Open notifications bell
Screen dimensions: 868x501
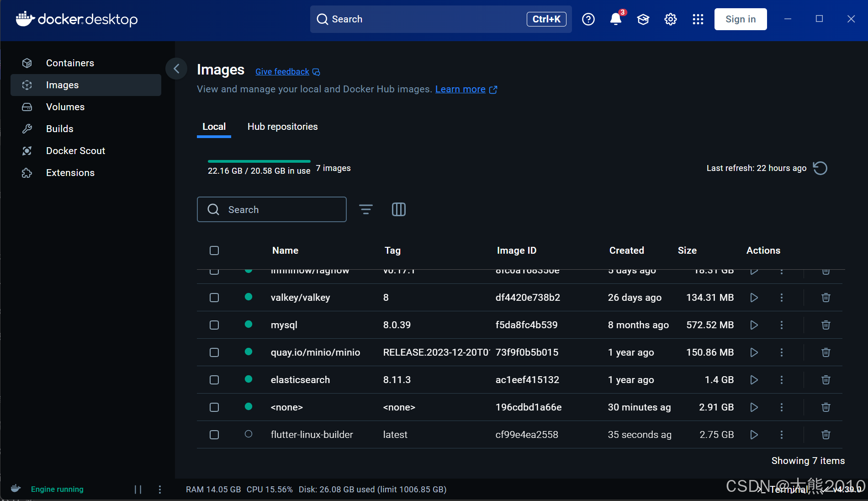point(615,19)
